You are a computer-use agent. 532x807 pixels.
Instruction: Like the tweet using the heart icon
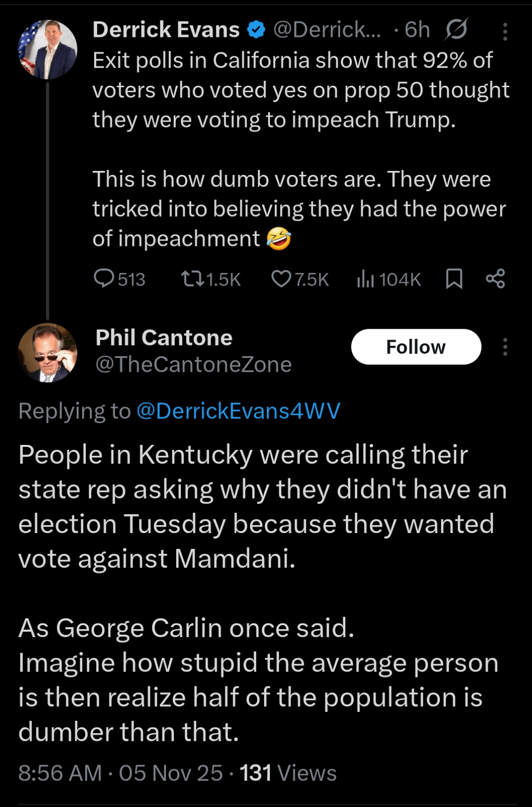281,279
